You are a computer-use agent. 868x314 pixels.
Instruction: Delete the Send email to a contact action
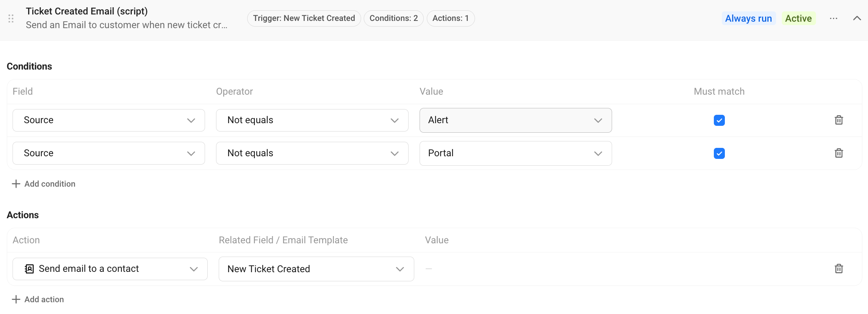pos(839,269)
